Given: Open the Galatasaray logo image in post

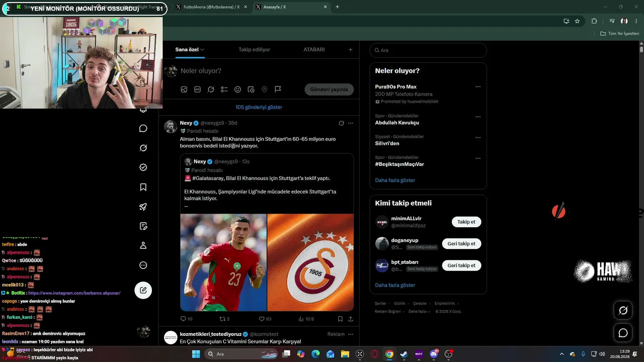Looking at the screenshot, I should pos(310,262).
